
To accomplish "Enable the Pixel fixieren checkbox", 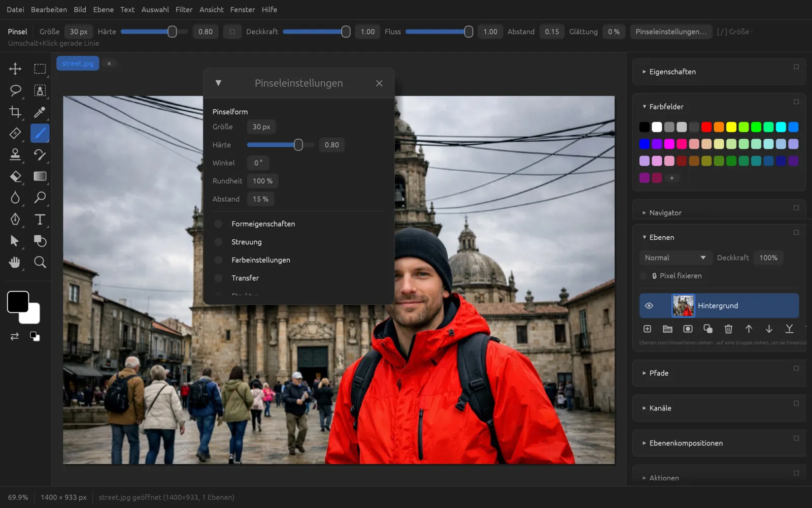I will pyautogui.click(x=644, y=276).
